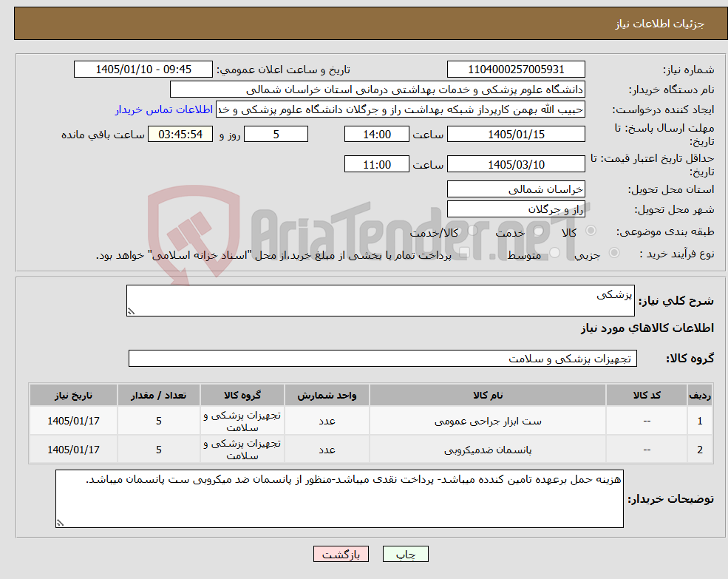Select the جزیی purchase type radio
The image size is (728, 579).
click(x=613, y=252)
